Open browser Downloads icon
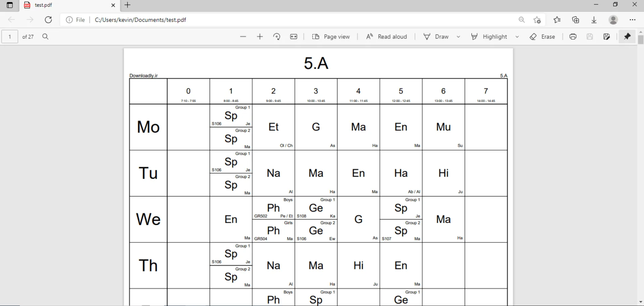Screen dimensions: 644x306 coord(594,20)
